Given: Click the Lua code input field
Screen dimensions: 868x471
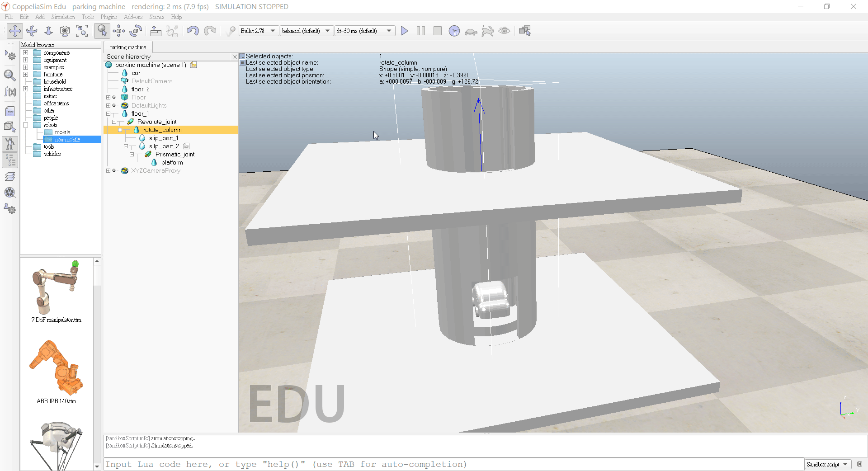Looking at the screenshot, I should [x=452, y=464].
